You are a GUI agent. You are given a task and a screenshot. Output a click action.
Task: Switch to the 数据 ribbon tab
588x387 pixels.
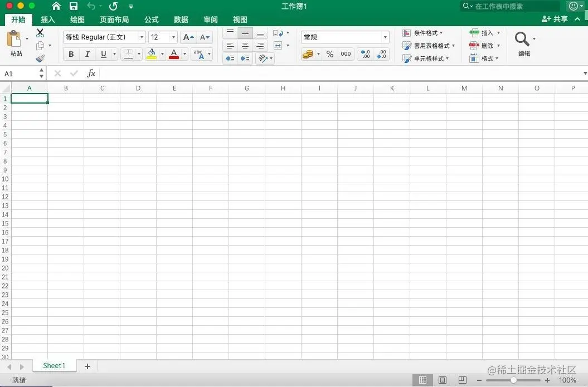pos(181,19)
